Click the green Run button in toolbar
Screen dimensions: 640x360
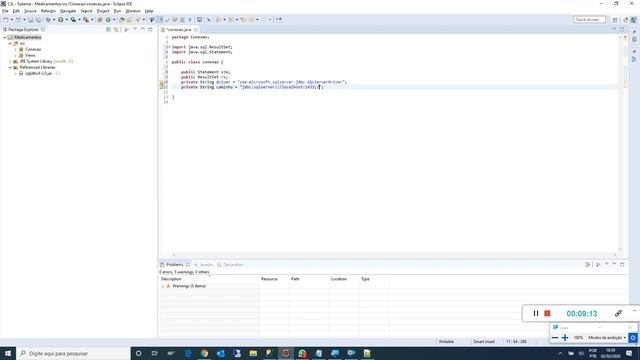point(60,20)
